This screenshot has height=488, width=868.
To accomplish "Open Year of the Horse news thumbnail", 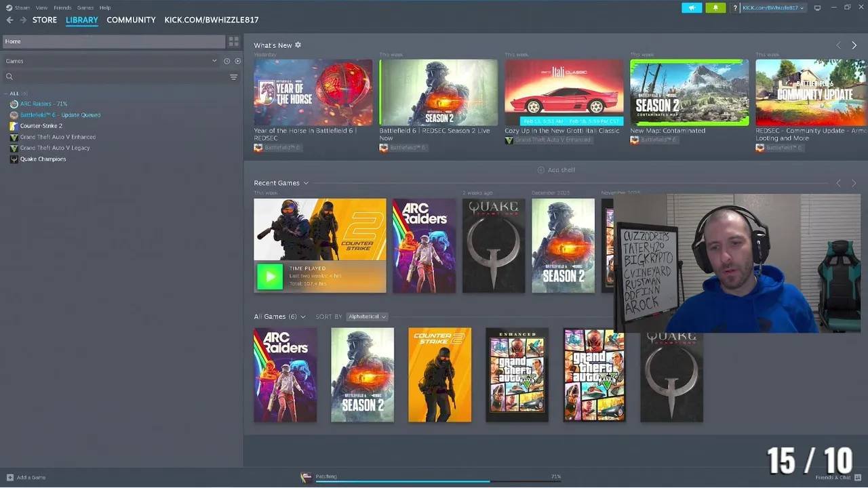I will 313,92.
